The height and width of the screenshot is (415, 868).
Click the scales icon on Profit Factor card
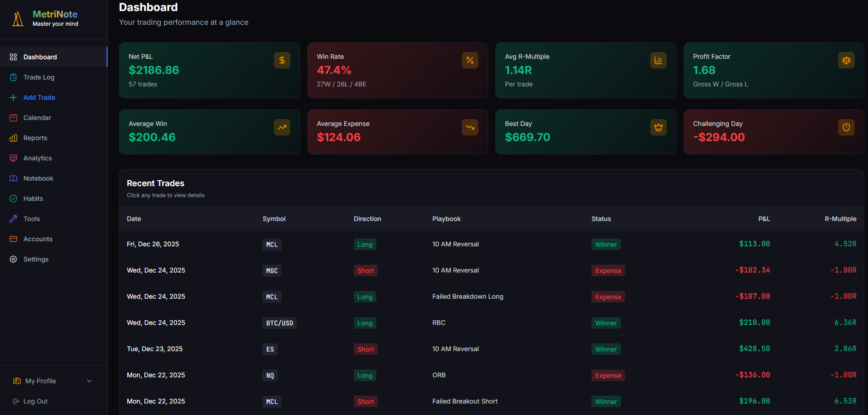[x=846, y=60]
